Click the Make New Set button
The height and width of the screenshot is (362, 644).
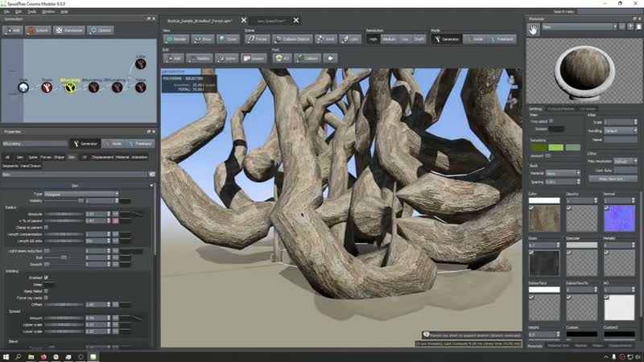(x=613, y=179)
